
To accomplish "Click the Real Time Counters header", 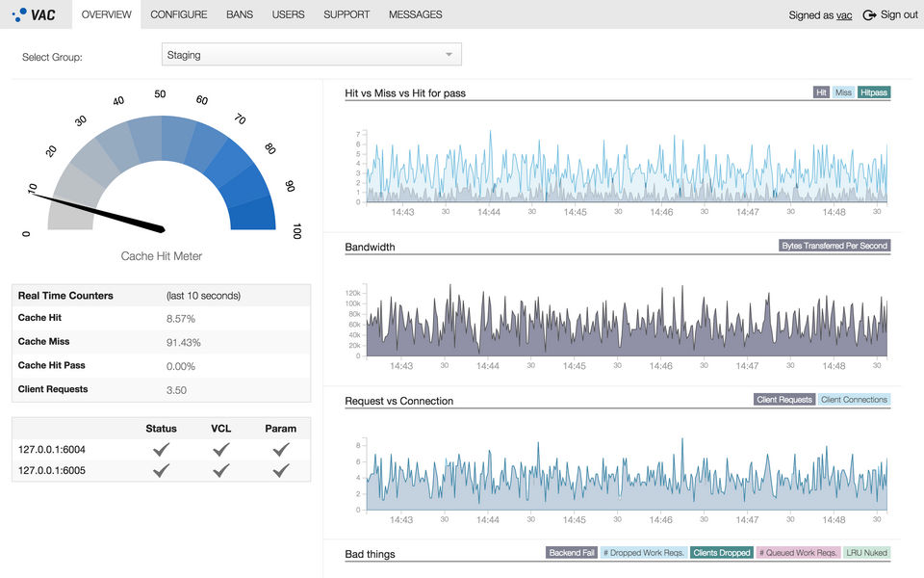I will [65, 296].
